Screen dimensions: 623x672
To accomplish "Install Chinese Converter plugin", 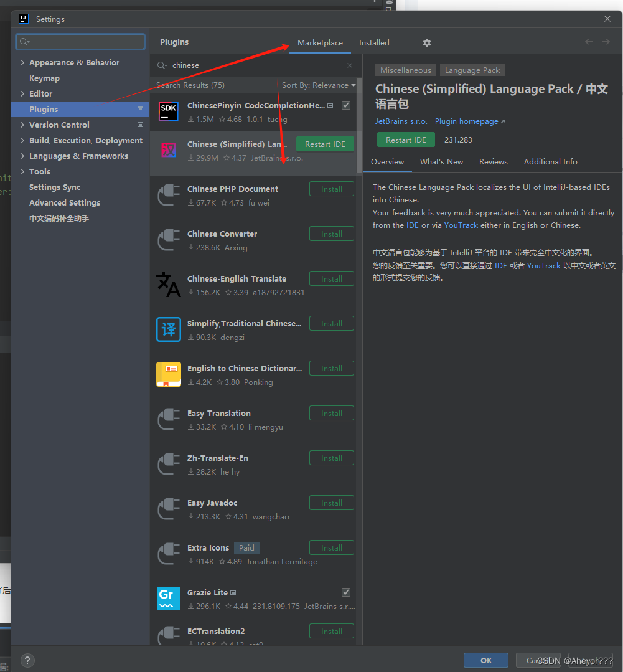I will (x=331, y=234).
